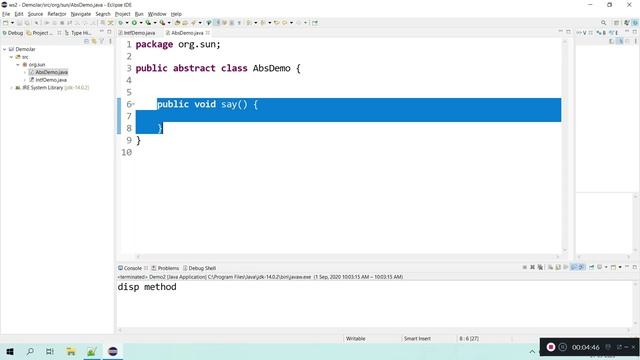The width and height of the screenshot is (640, 360).
Task: Open Windows File Explorer from taskbar
Action: tap(71, 351)
